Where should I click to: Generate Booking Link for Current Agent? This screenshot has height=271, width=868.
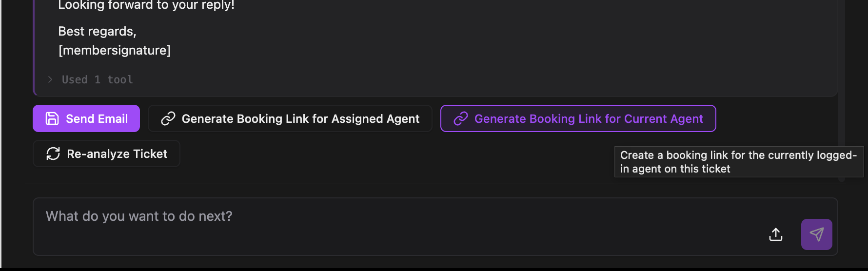578,118
